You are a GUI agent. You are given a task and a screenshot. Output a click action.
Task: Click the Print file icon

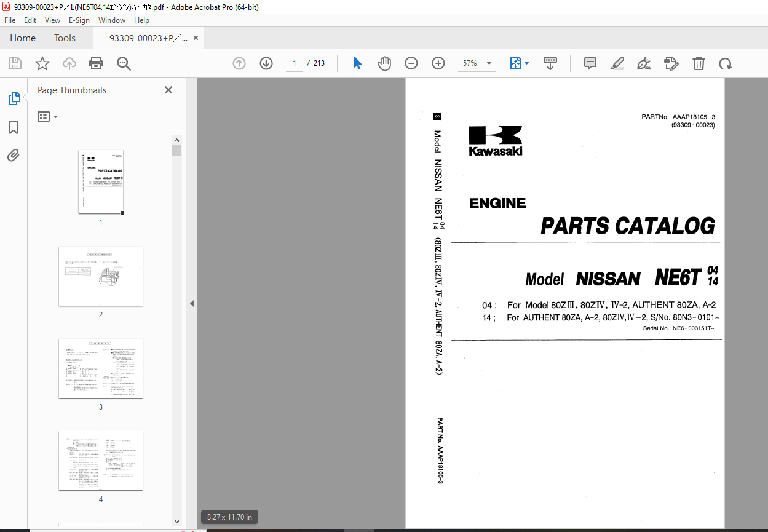96,63
